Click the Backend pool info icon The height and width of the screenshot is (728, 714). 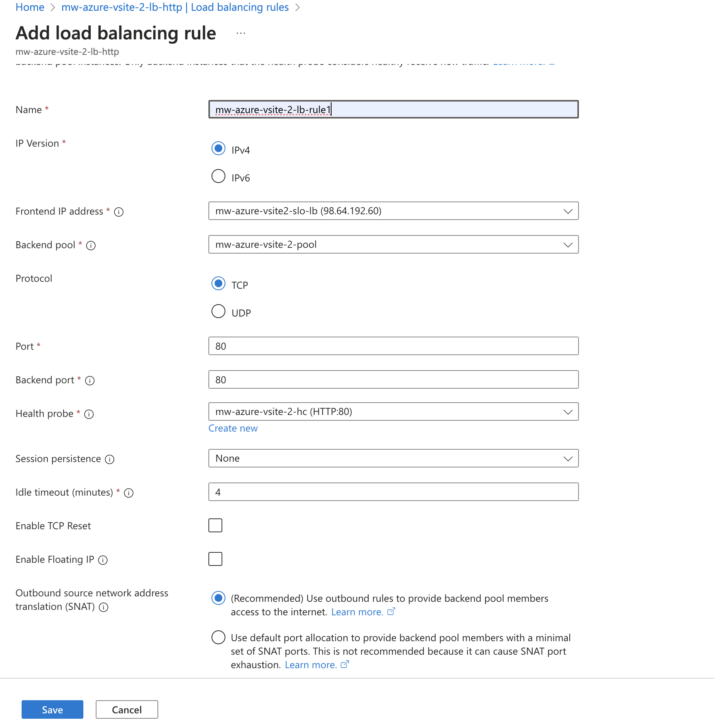[90, 245]
